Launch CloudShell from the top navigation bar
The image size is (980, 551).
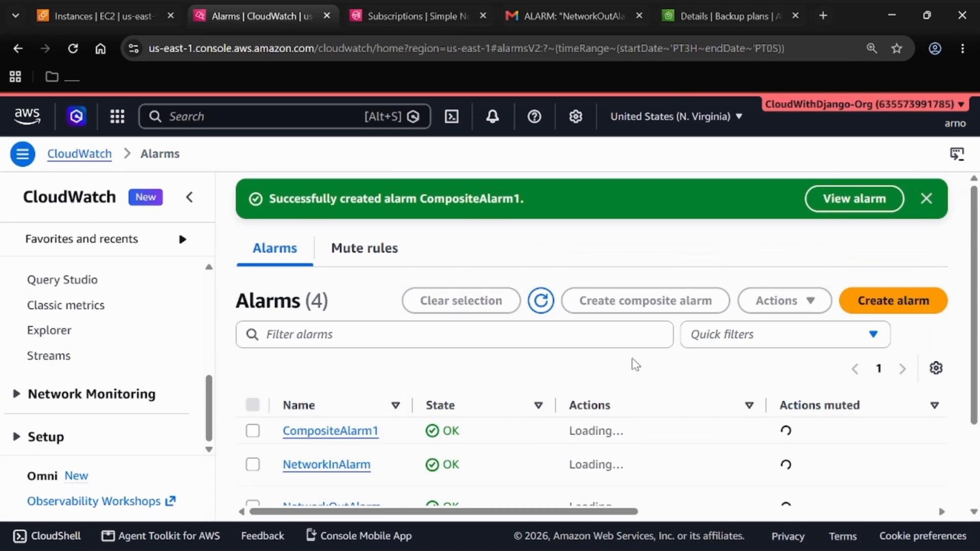(452, 116)
